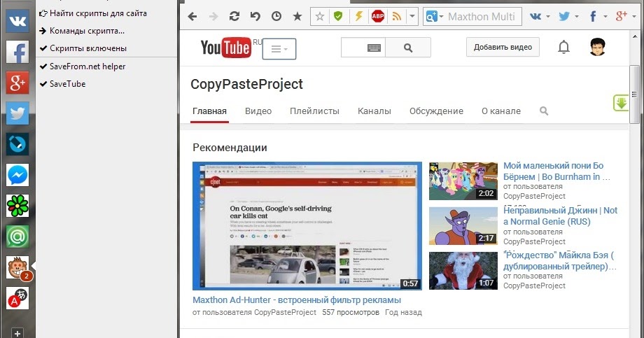Switch to the Плейлисты tab
Image resolution: width=644 pixels, height=338 pixels.
[314, 111]
